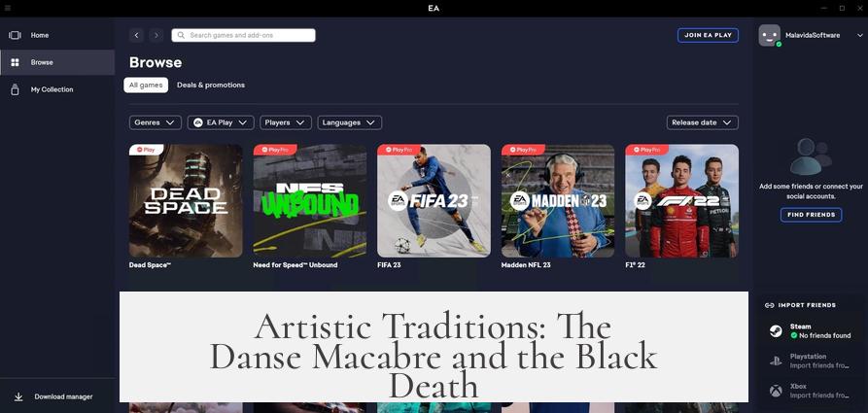Screen dimensions: 868x413
Task: Click the No friends found status text
Action: click(825, 335)
